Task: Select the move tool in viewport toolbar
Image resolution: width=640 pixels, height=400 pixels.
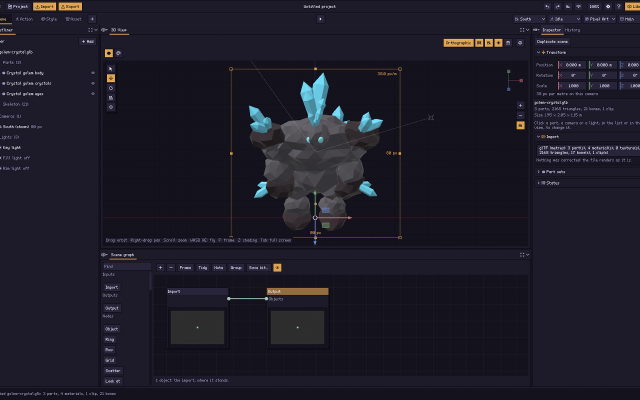Action: (111, 78)
